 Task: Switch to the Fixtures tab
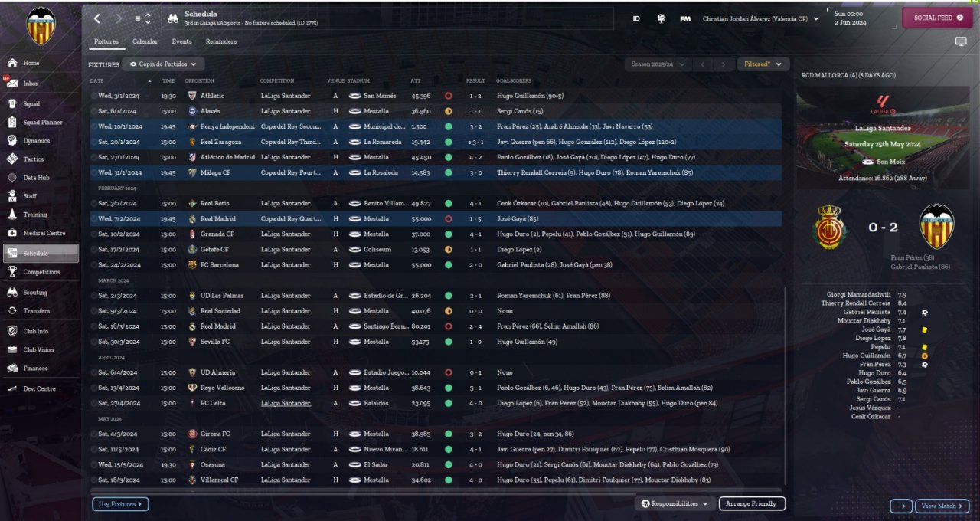[106, 41]
